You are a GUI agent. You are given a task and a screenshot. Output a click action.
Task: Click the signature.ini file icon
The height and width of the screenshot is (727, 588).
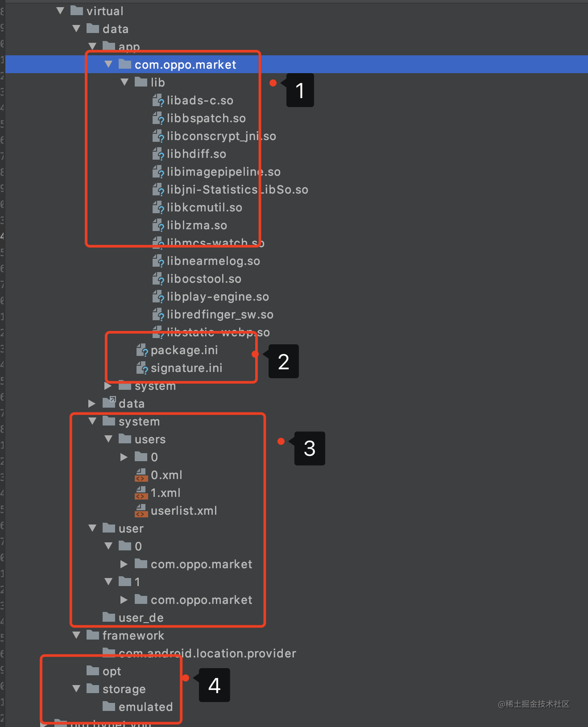click(x=142, y=368)
